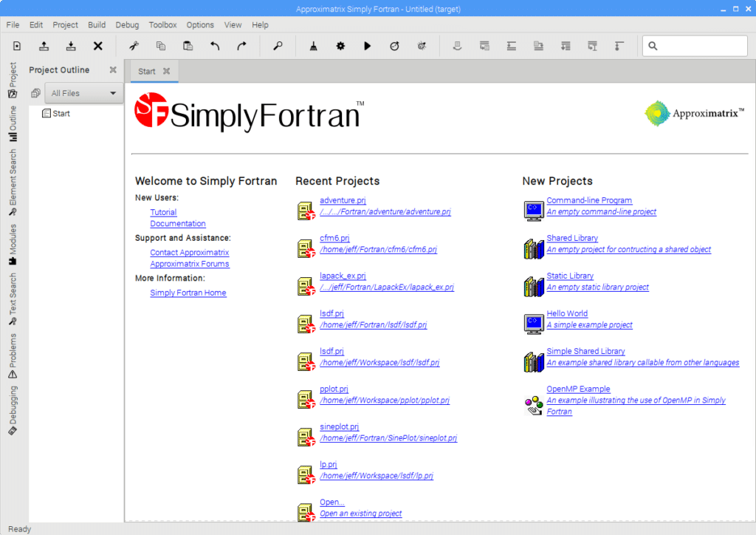Click the Cut scissors icon
The height and width of the screenshot is (535, 756).
pyautogui.click(x=134, y=46)
